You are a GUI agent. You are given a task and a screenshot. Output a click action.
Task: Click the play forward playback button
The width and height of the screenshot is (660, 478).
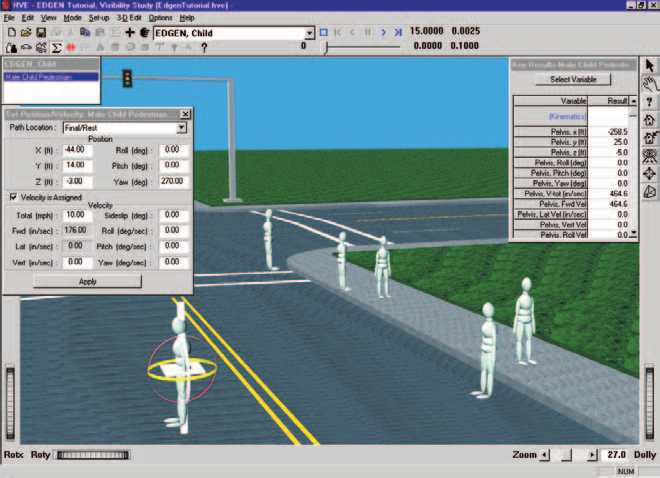point(383,32)
